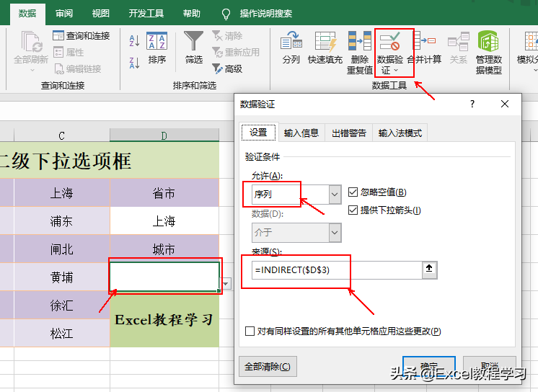The width and height of the screenshot is (538, 392).
Task: Check 对有同样设置的所有其他单元格应用这些更改
Action: click(x=250, y=331)
